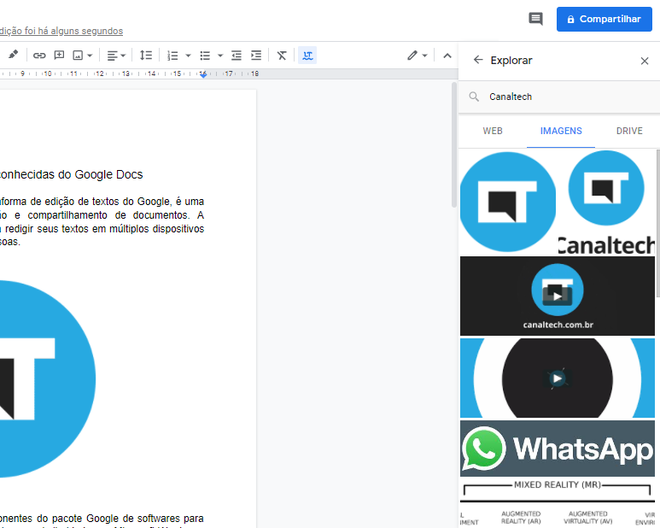The height and width of the screenshot is (528, 660).
Task: Apply a numbered list
Action: 173,55
